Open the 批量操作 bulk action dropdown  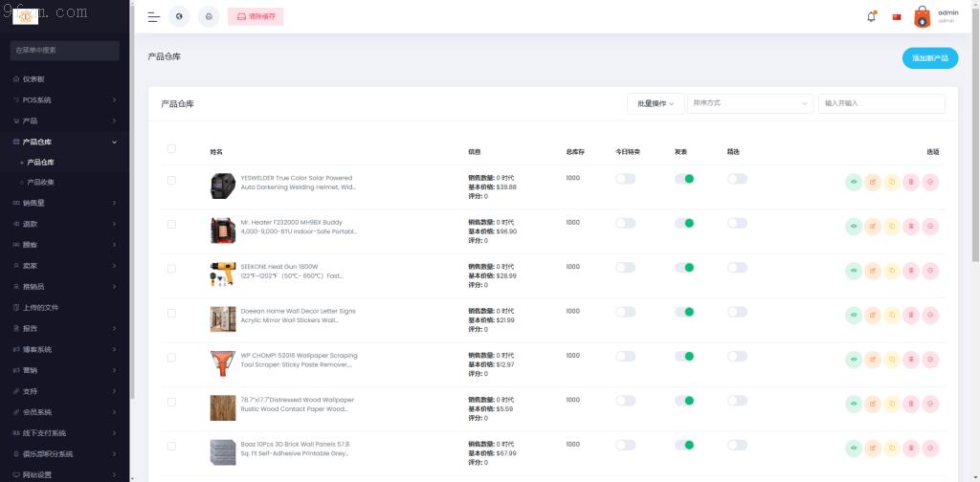click(655, 103)
